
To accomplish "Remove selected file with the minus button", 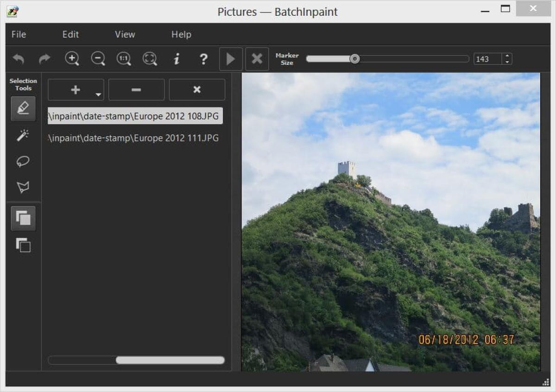I will coord(136,89).
